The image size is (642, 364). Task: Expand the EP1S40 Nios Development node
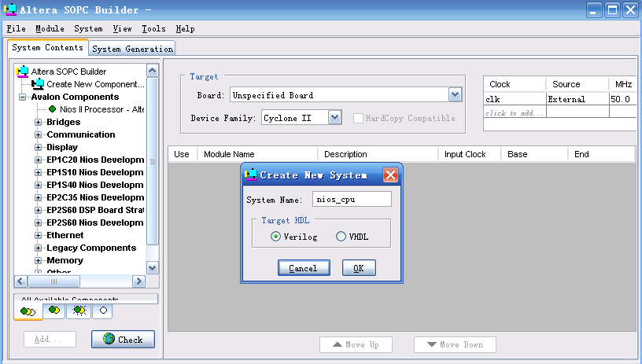38,186
